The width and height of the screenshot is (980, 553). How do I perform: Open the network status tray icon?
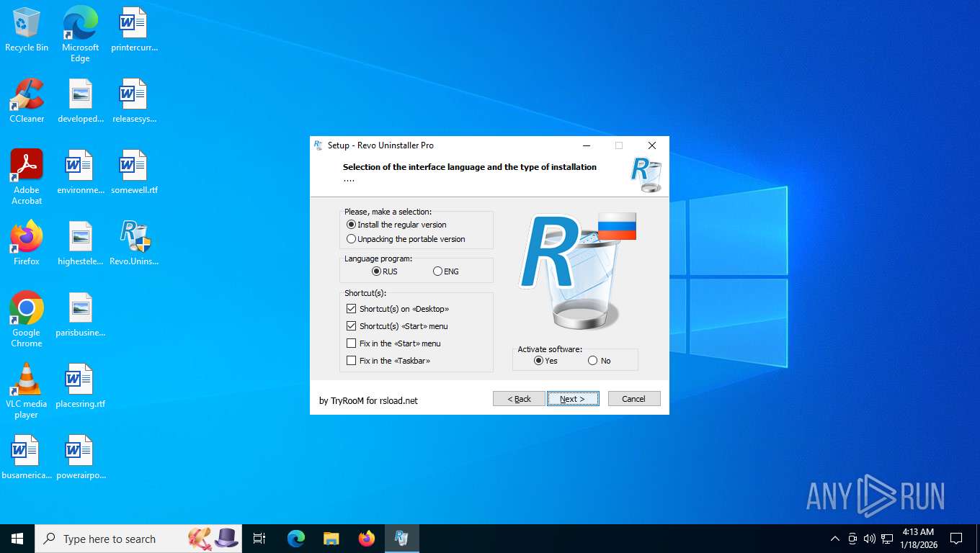tap(887, 539)
